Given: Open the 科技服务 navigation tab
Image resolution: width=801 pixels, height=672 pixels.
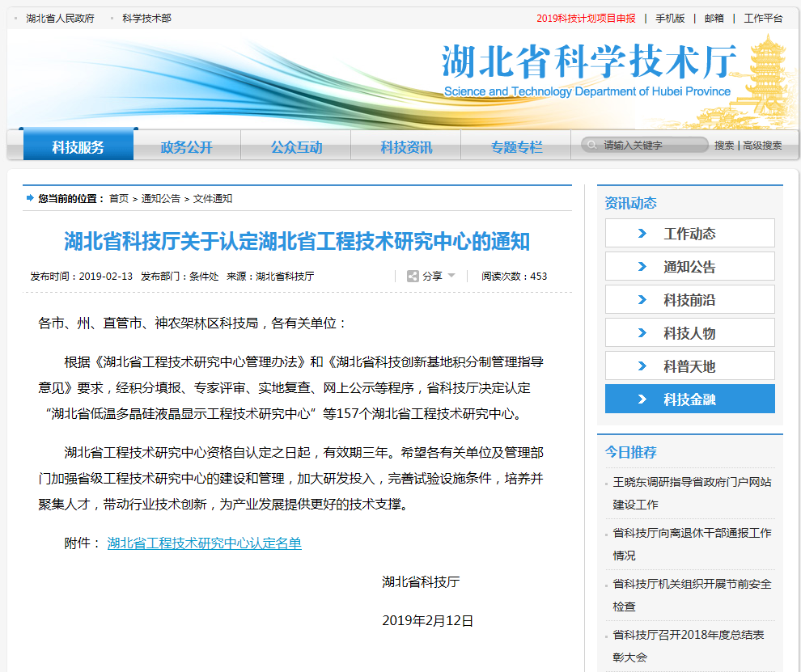Looking at the screenshot, I should 78,145.
